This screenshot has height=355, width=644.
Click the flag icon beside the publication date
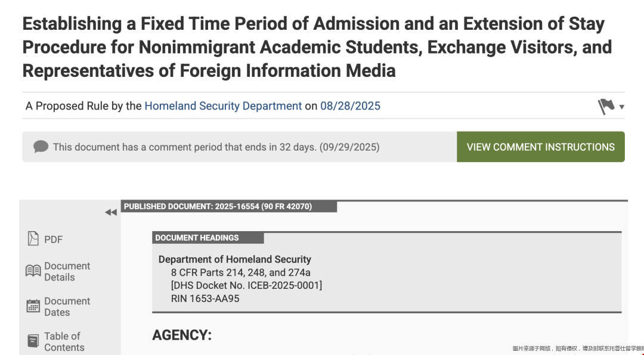tap(606, 107)
